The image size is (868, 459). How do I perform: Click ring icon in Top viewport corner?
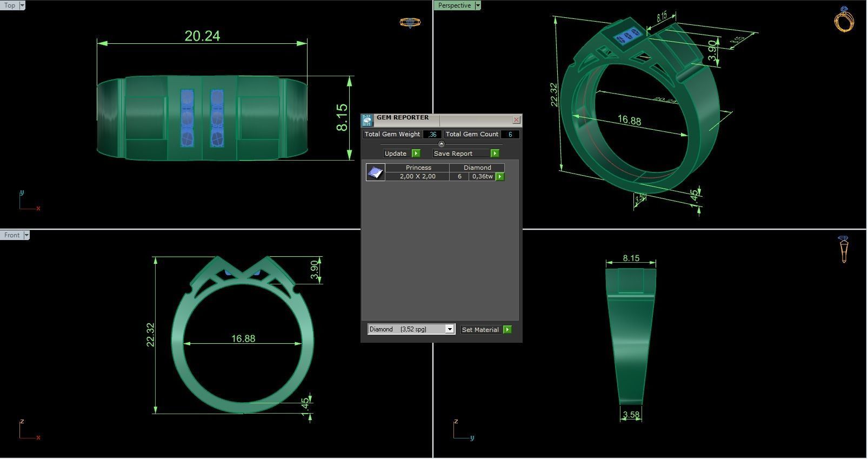coord(410,22)
